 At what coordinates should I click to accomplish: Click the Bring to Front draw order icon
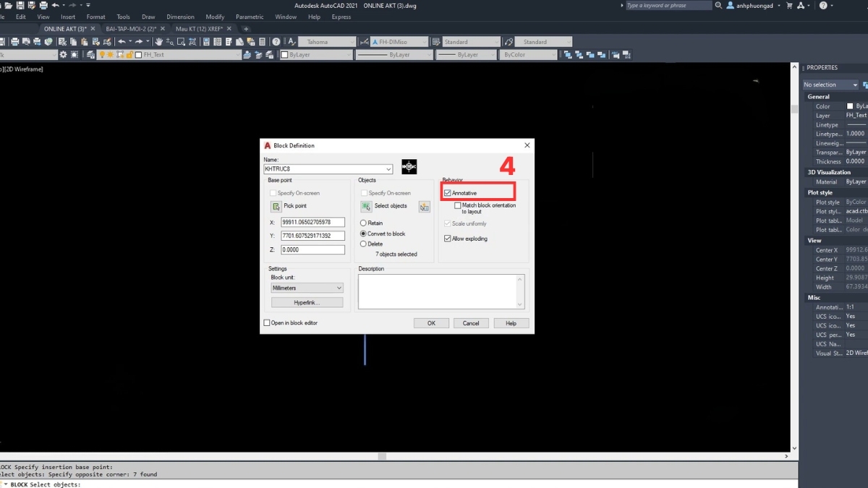tap(568, 55)
